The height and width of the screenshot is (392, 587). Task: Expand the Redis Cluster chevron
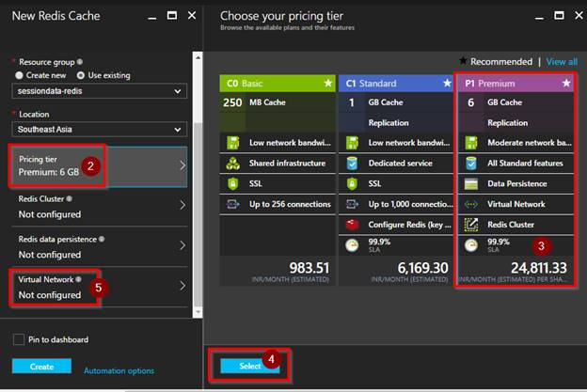pos(182,205)
